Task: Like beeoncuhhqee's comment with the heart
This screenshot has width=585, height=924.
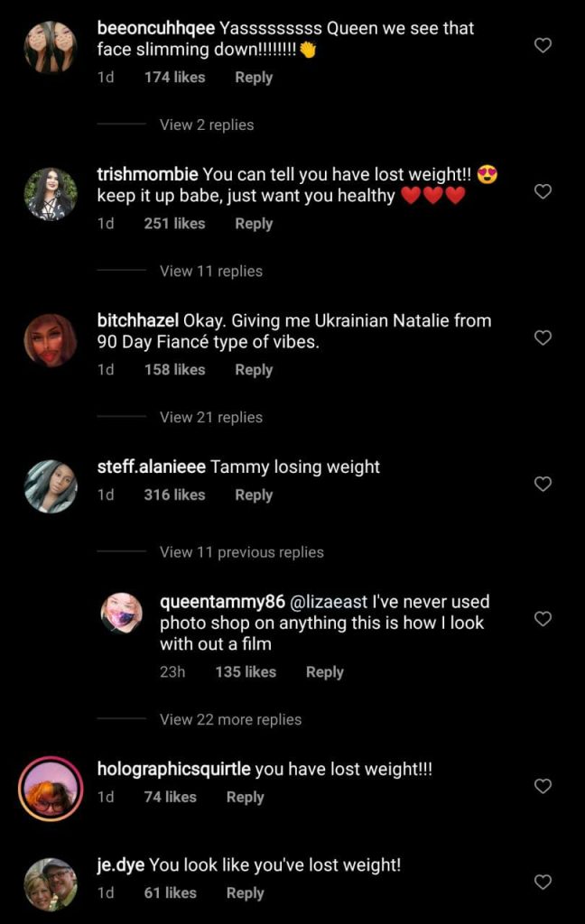Action: (x=543, y=45)
